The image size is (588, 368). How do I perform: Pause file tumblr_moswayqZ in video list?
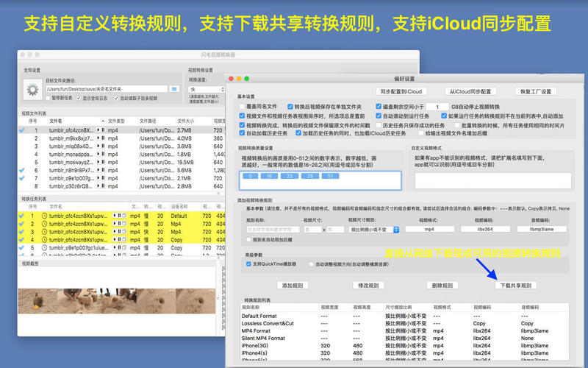coord(103,162)
